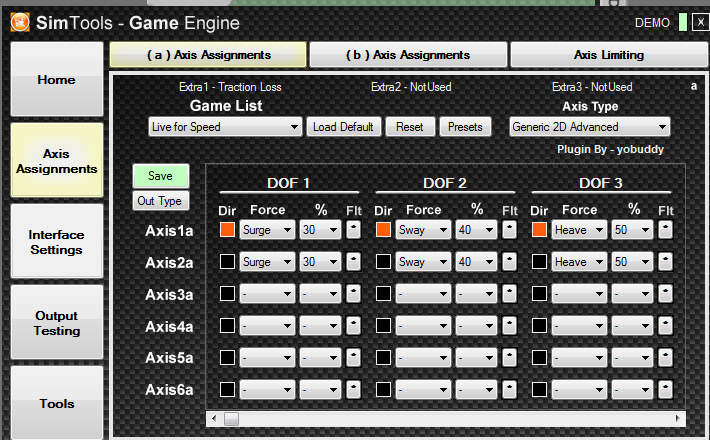Click Load Default button

click(x=344, y=127)
